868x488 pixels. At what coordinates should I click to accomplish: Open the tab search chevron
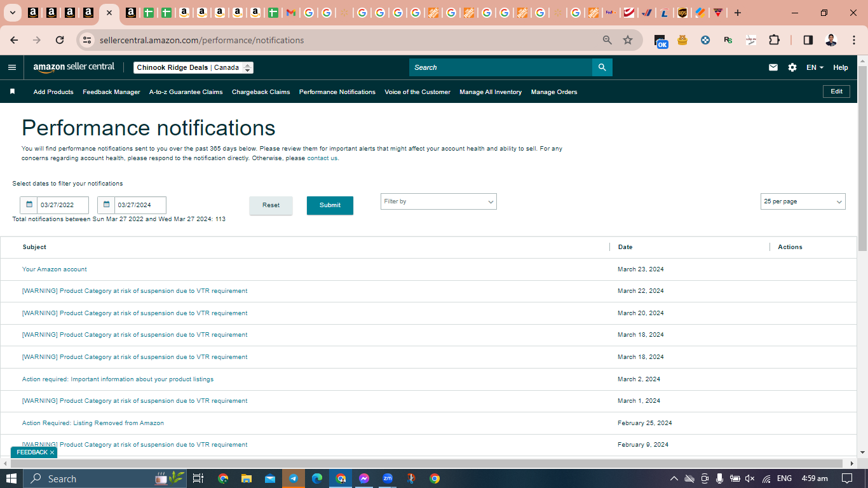[12, 13]
